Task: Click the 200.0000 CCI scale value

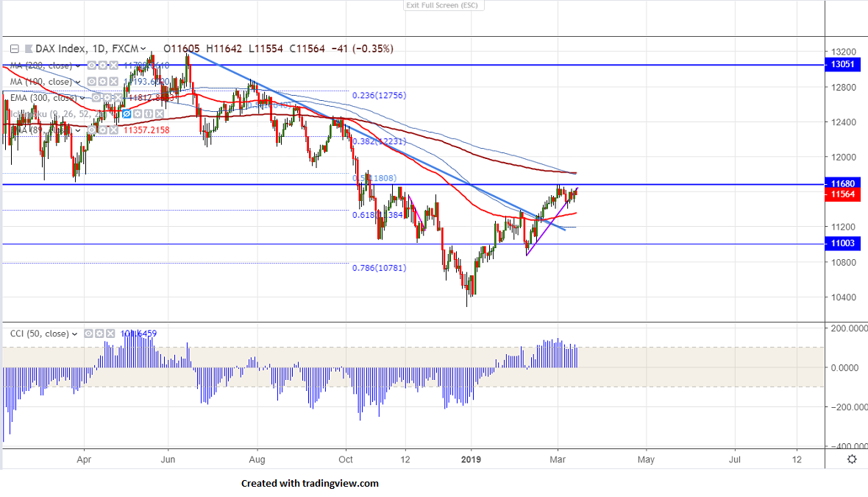Action: [849, 328]
